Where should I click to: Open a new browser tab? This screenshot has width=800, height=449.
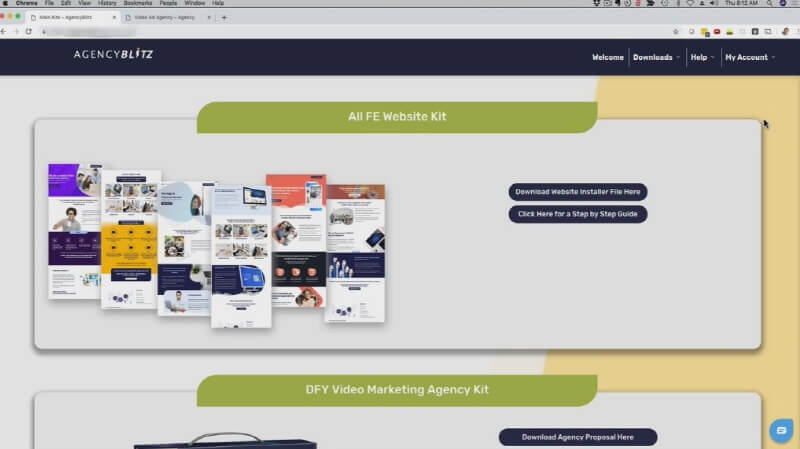224,17
